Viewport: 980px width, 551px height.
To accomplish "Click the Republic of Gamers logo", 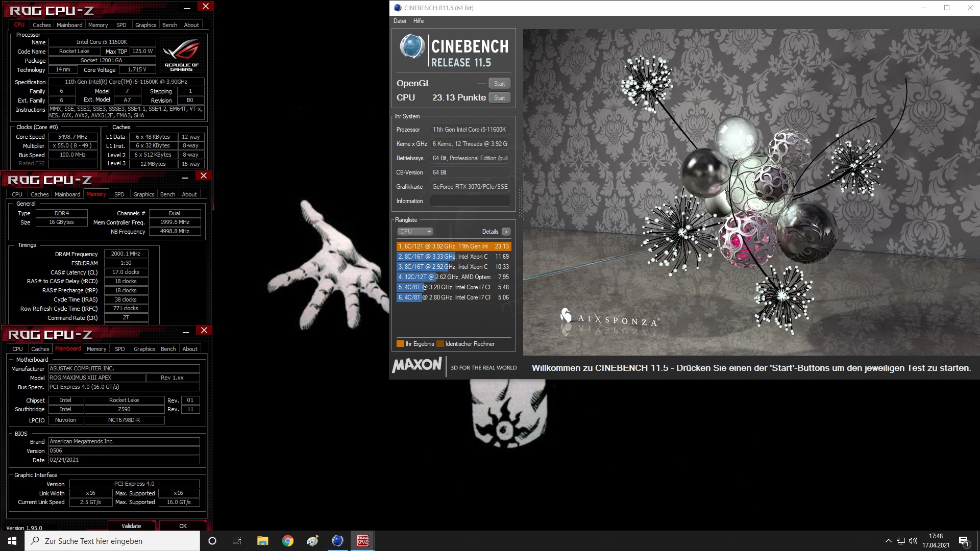I will 181,56.
